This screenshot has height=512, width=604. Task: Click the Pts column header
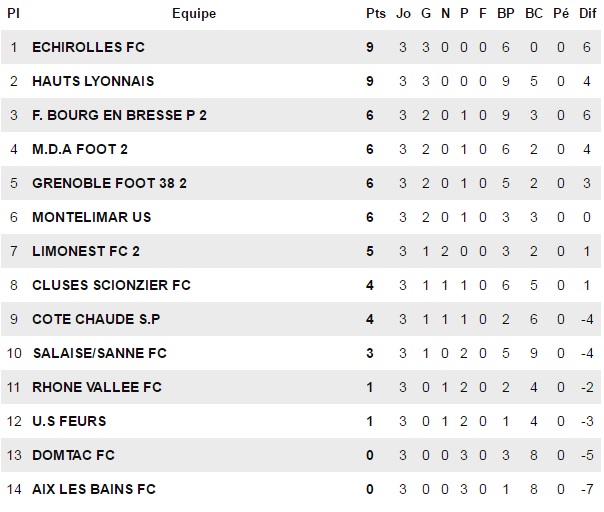click(376, 14)
